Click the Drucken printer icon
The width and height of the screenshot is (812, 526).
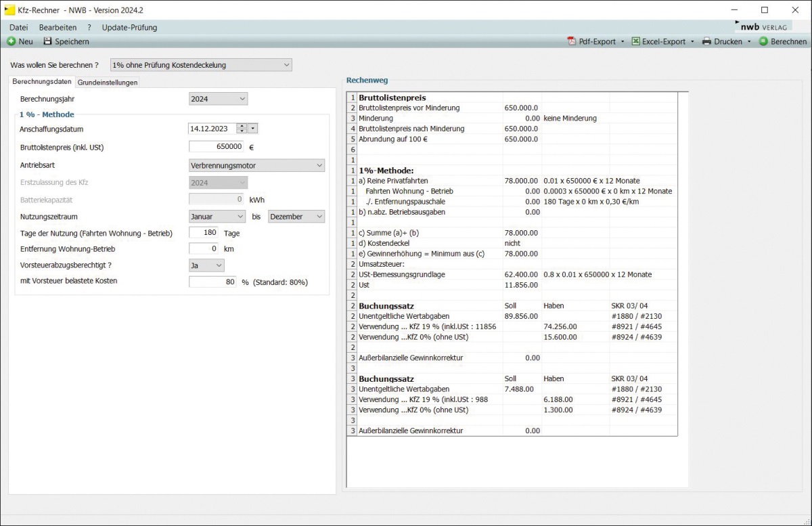[707, 41]
